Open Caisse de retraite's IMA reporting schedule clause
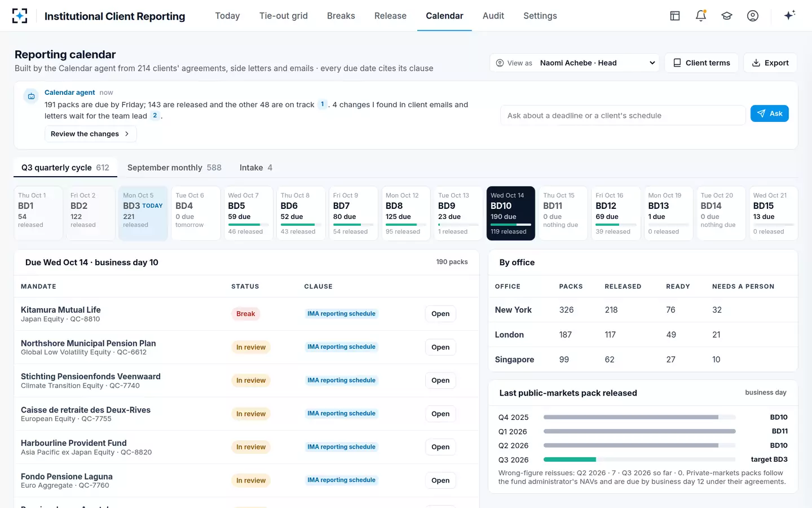This screenshot has width=812, height=508. (x=341, y=414)
